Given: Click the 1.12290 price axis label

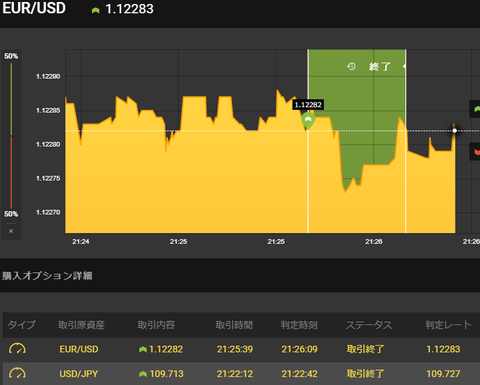Looking at the screenshot, I should tap(48, 76).
